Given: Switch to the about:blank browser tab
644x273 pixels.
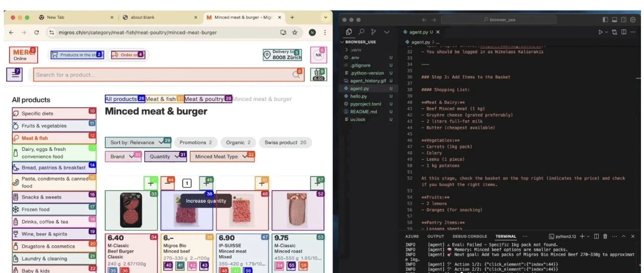Looking at the screenshot, I should 160,17.
